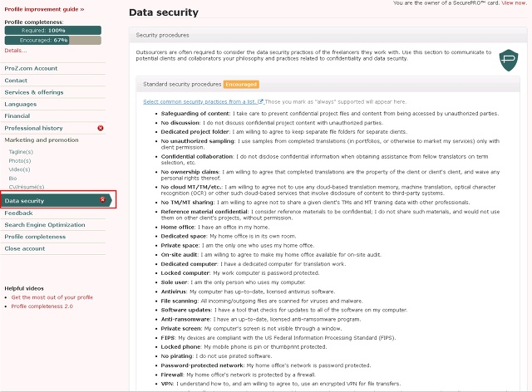Open Profile completeness menu item
Screen dimensions: 532x392
click(35, 237)
